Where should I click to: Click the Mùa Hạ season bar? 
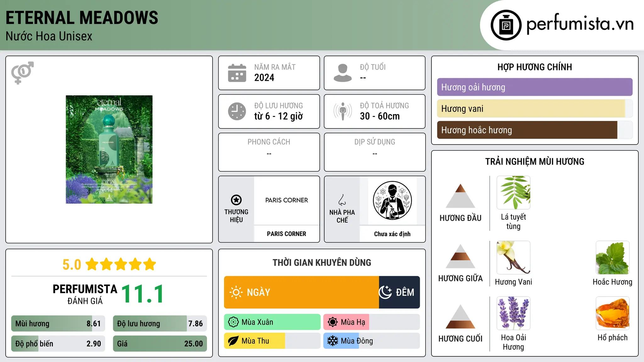click(372, 322)
